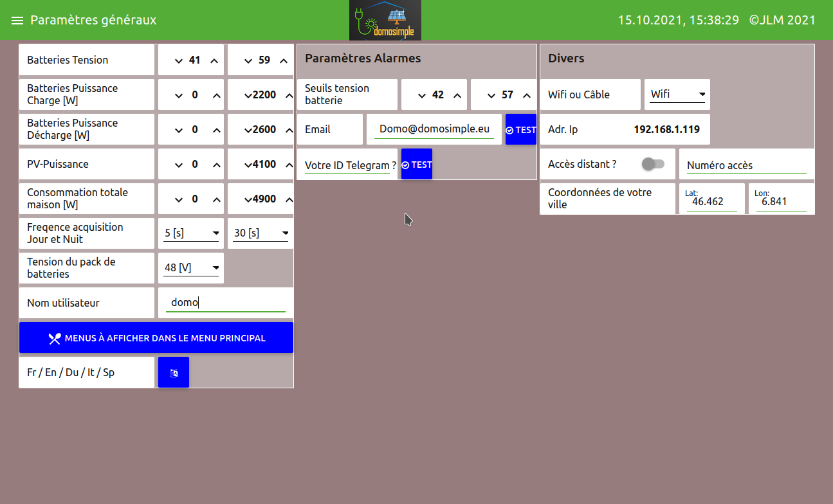Open the hamburger menu in header
This screenshot has height=504, width=833.
(x=17, y=21)
